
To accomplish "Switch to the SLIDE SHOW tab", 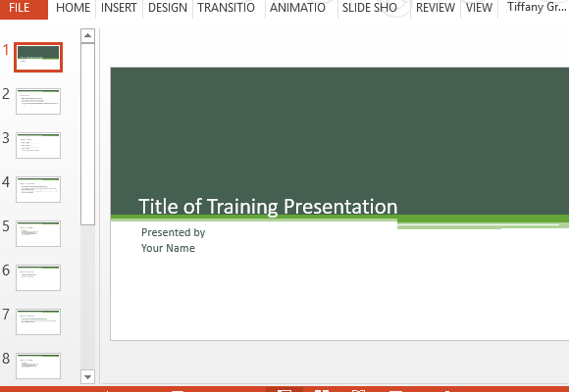I will coord(370,8).
